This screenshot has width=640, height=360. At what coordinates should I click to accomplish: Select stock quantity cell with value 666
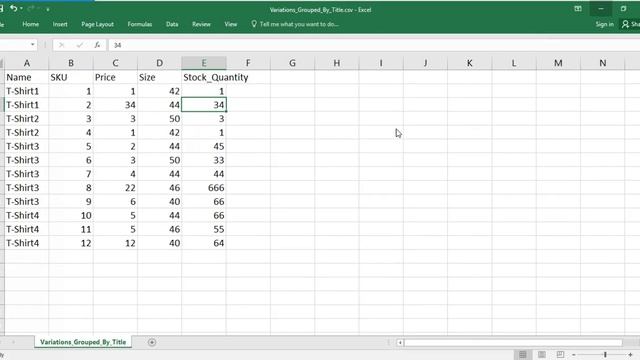204,188
